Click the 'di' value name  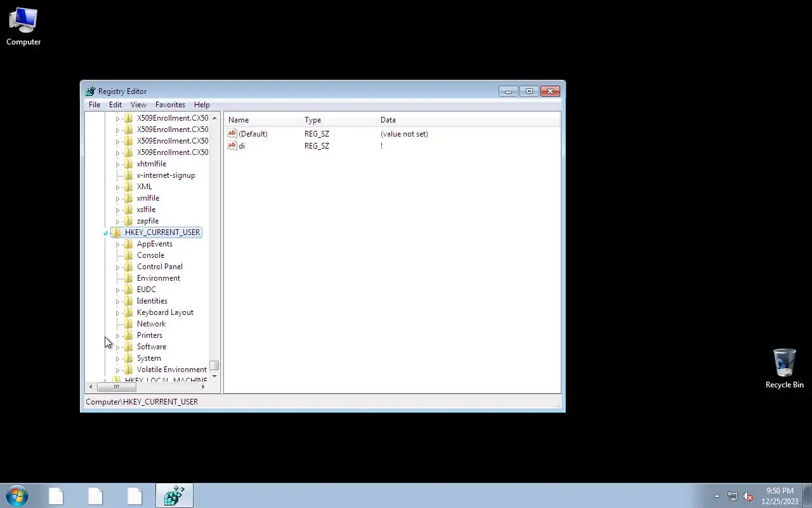pyautogui.click(x=242, y=146)
